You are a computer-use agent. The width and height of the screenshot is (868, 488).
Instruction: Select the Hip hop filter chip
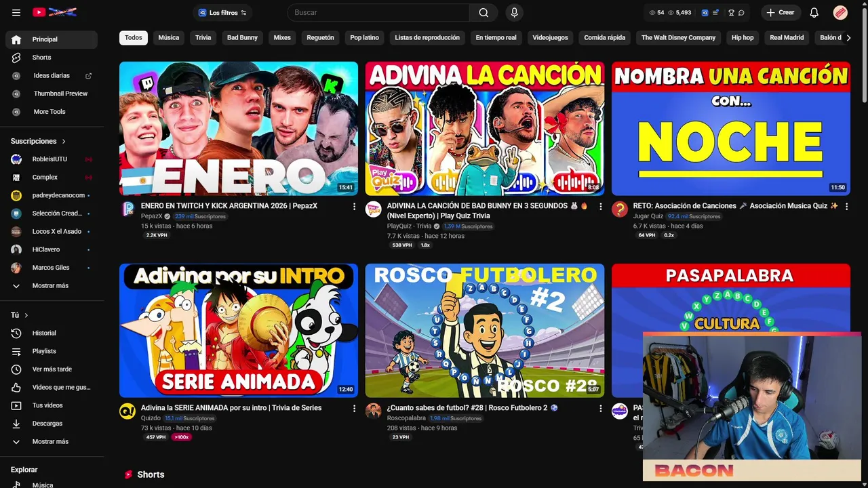(743, 38)
